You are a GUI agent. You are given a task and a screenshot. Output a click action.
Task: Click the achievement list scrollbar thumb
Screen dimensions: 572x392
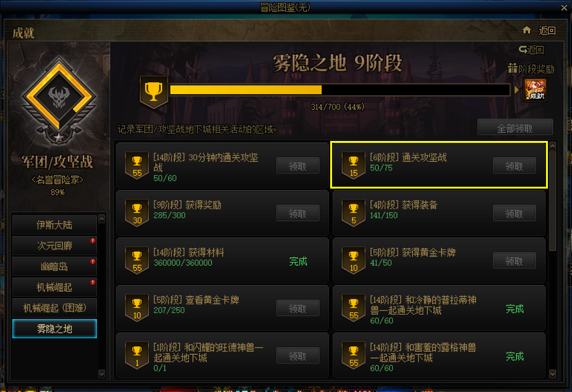(x=553, y=201)
